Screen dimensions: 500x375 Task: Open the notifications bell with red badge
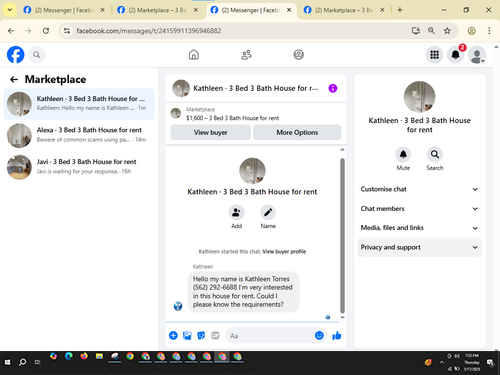point(456,55)
